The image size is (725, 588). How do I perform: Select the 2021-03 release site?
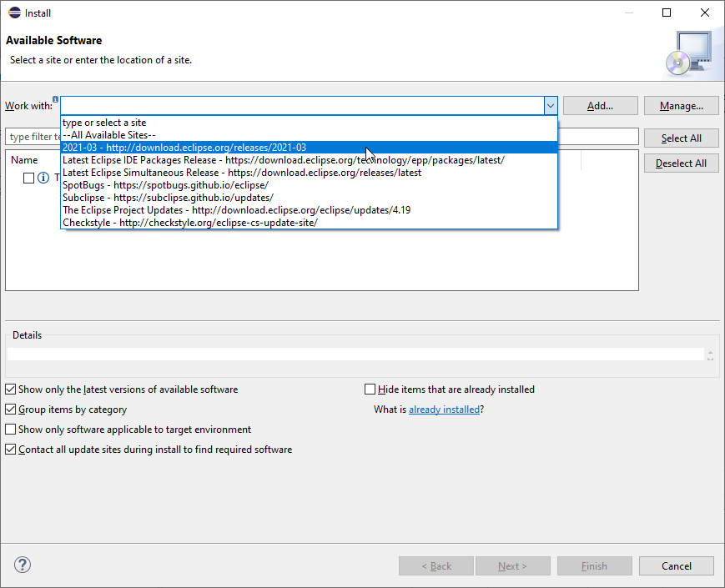pyautogui.click(x=184, y=148)
